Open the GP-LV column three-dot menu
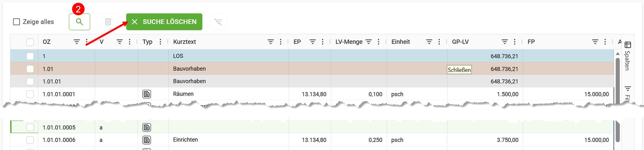This screenshot has height=150, width=644. pos(515,42)
